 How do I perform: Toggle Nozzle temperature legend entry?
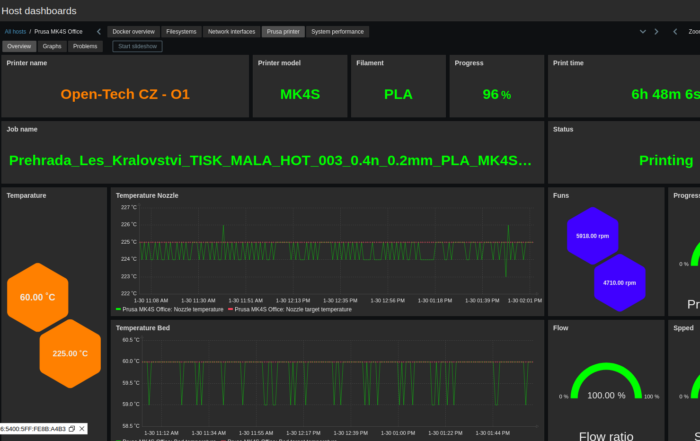[x=170, y=309]
